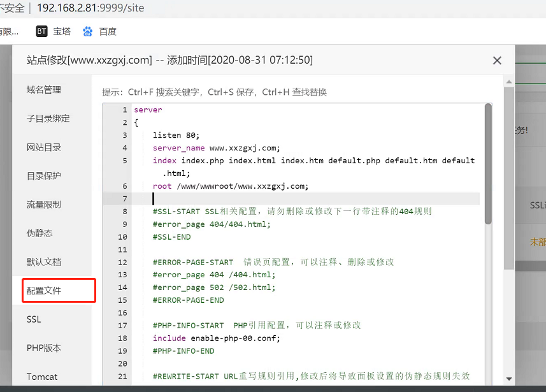Open Tomcat settings in sidebar

(42, 377)
